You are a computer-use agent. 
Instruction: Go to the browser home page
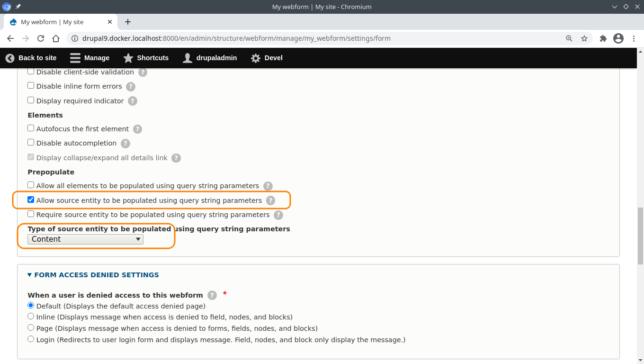(x=56, y=38)
